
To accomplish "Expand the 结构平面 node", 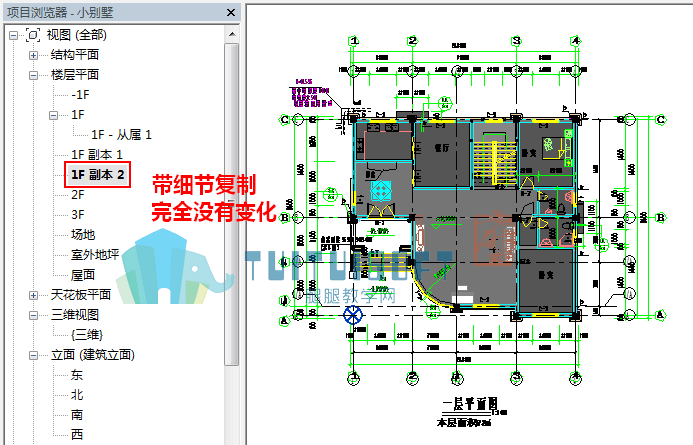I will [33, 55].
